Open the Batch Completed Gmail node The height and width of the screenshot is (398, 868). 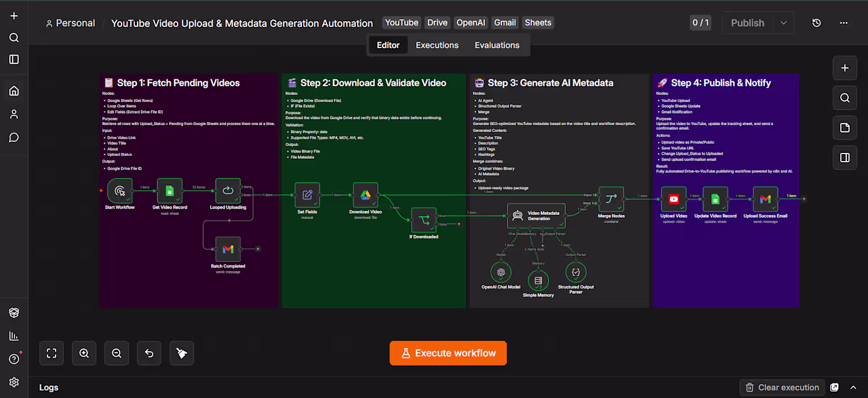pyautogui.click(x=228, y=249)
